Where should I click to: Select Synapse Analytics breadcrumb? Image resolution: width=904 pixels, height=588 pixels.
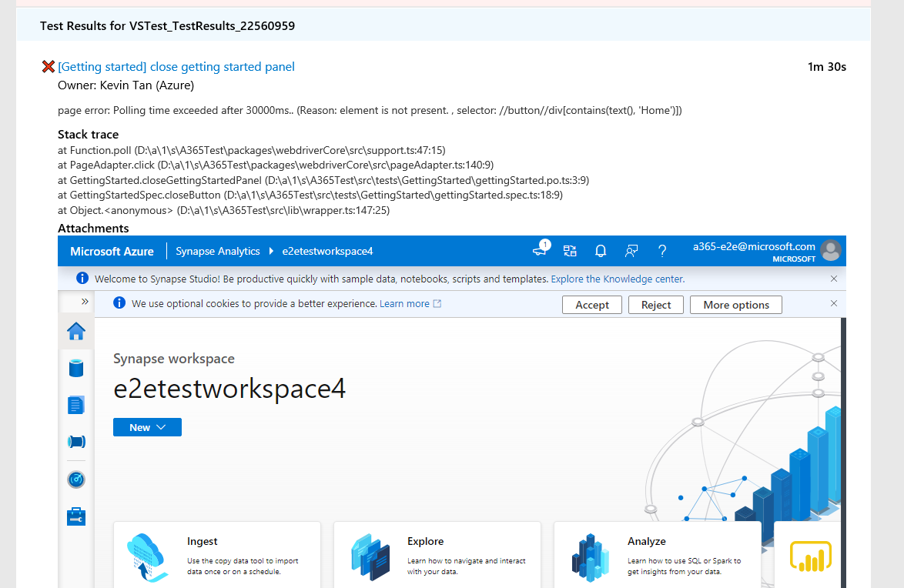point(217,252)
